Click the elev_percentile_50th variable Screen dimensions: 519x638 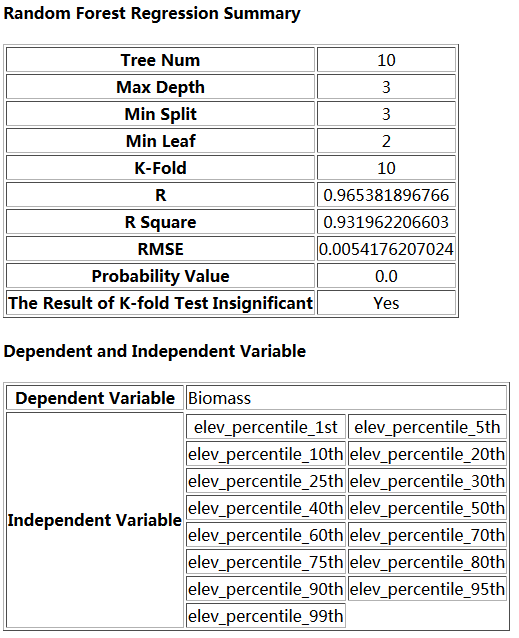[x=427, y=508]
